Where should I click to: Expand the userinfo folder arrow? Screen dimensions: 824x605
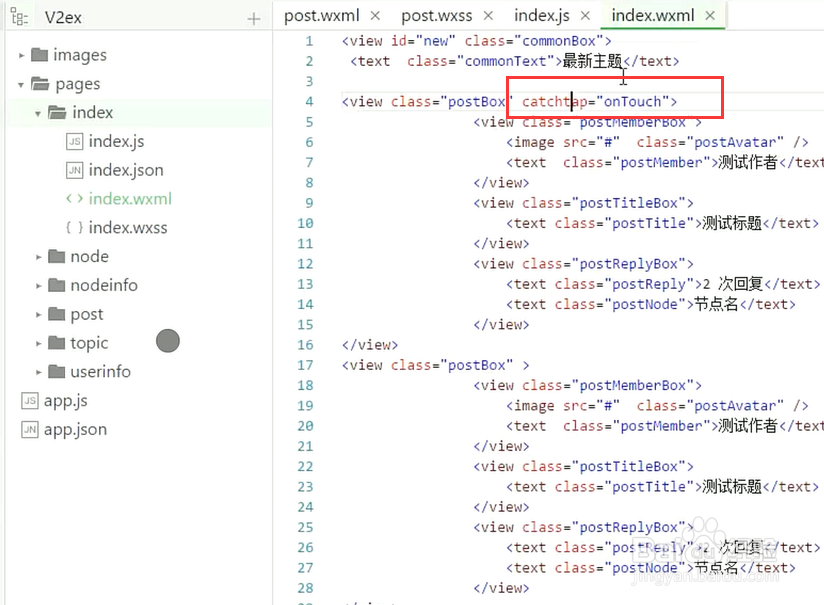pos(38,372)
